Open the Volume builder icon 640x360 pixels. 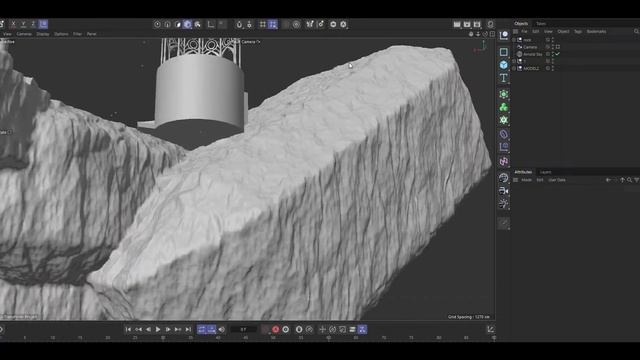click(x=504, y=120)
